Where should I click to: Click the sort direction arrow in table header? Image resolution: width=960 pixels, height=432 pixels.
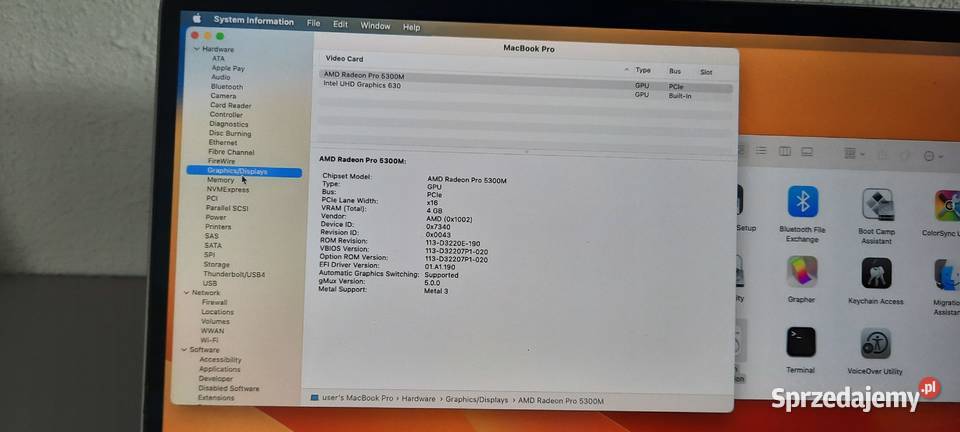[x=626, y=69]
